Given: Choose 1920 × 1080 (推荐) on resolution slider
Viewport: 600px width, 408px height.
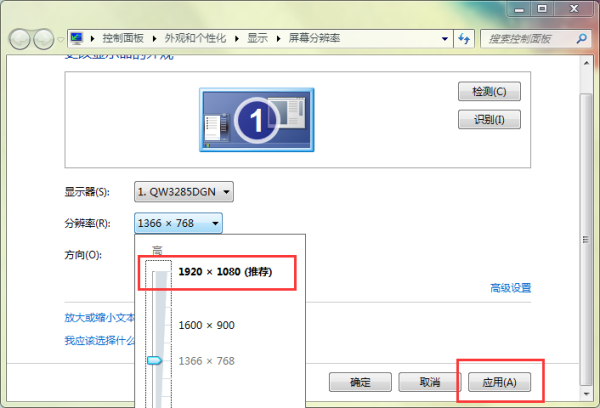Looking at the screenshot, I should pyautogui.click(x=225, y=271).
